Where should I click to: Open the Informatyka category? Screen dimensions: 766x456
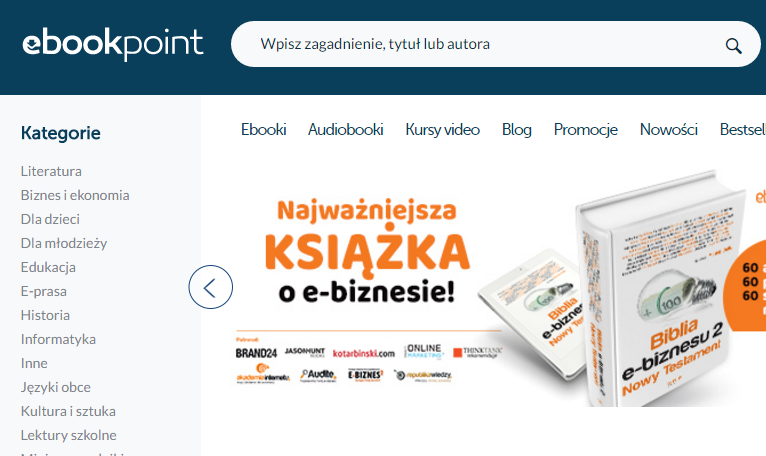(58, 339)
